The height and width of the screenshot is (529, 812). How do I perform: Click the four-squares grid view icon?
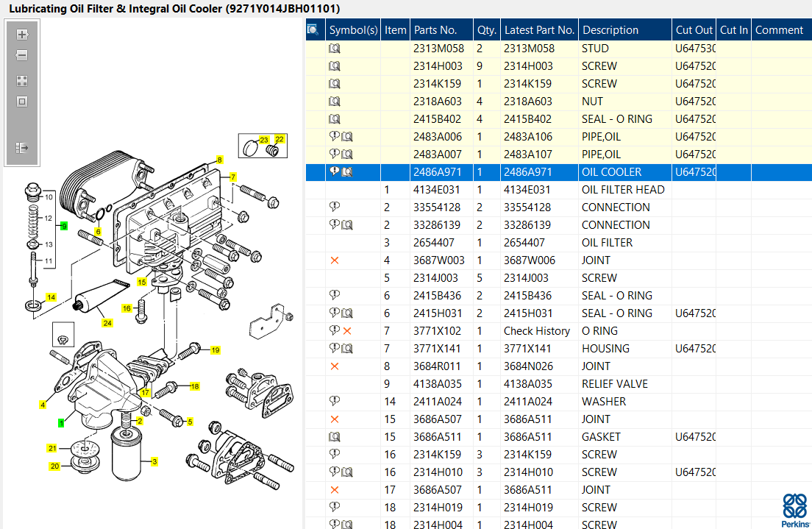(22, 81)
